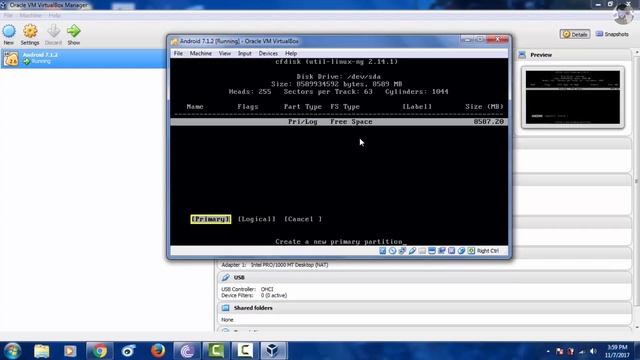Image resolution: width=640 pixels, height=360 pixels.
Task: Open Input menu in the Android VM window
Action: pos(244,53)
